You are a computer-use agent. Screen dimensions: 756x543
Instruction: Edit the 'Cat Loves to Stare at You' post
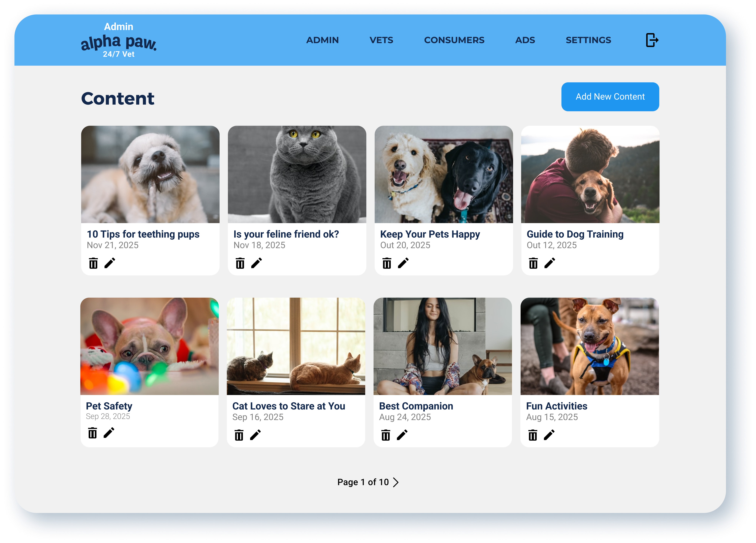[x=255, y=435]
